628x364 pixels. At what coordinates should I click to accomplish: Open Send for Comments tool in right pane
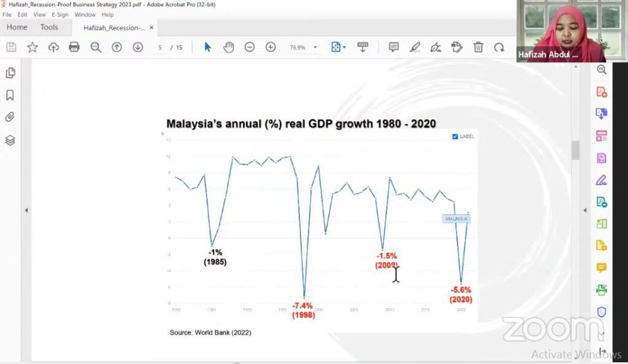click(x=602, y=245)
